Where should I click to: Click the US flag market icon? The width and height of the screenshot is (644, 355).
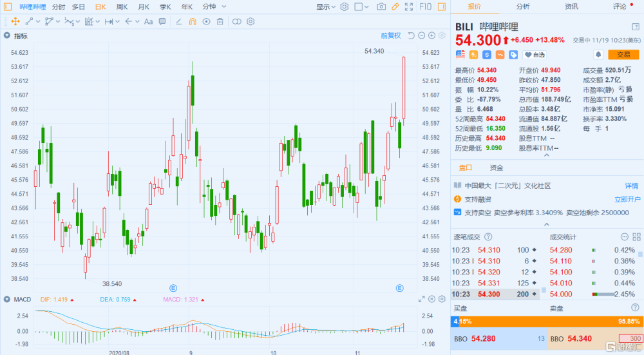(460, 54)
